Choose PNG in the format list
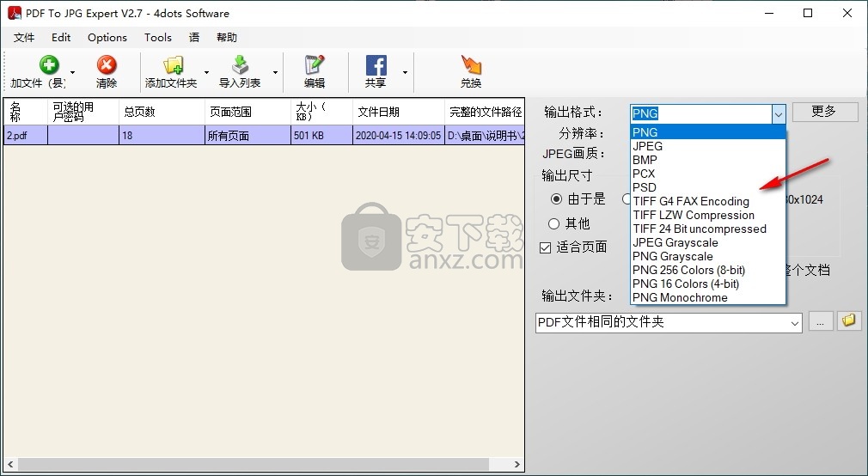This screenshot has width=868, height=476. click(708, 132)
